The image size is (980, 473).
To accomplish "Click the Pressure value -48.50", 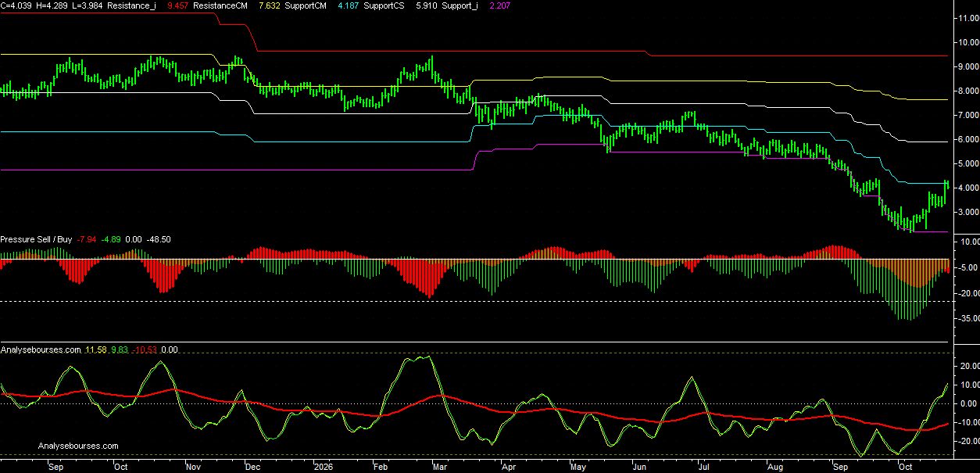I will (159, 239).
